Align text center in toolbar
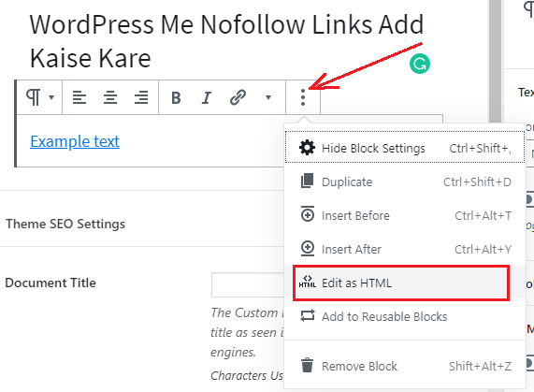Image resolution: width=534 pixels, height=392 pixels. point(110,97)
